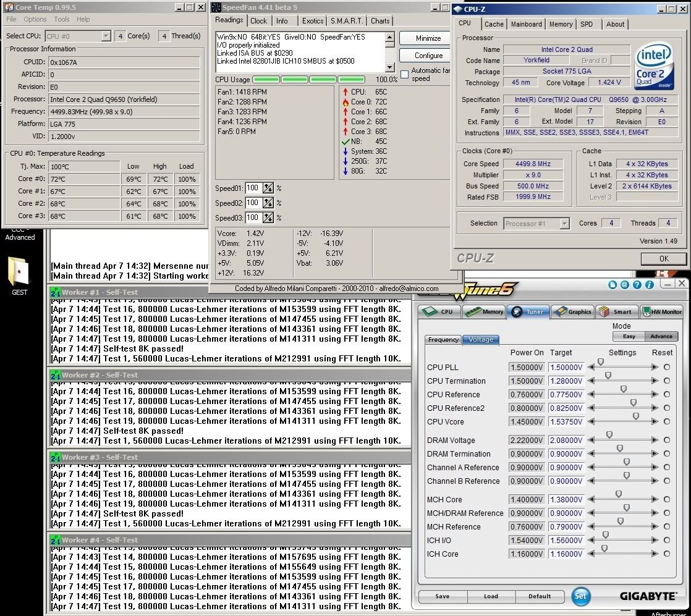Switch to the Mainboard tab in CPU-Z
Image resolution: width=691 pixels, height=616 pixels.
coord(526,24)
